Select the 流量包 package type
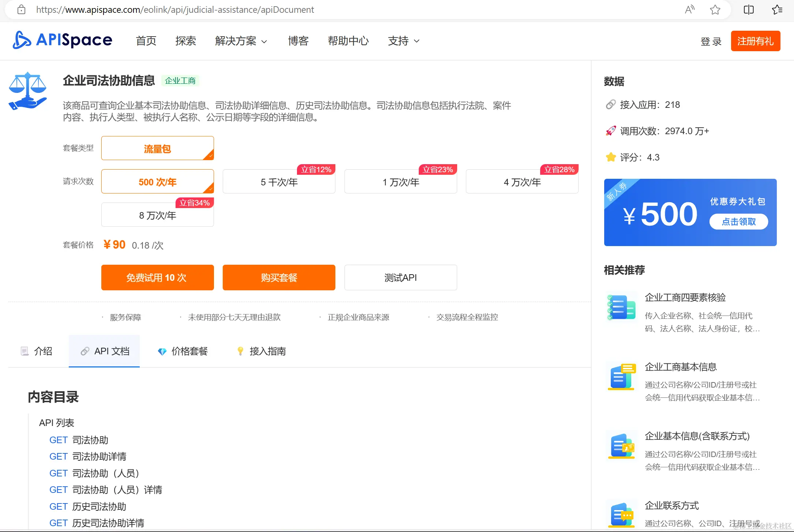 (x=157, y=148)
